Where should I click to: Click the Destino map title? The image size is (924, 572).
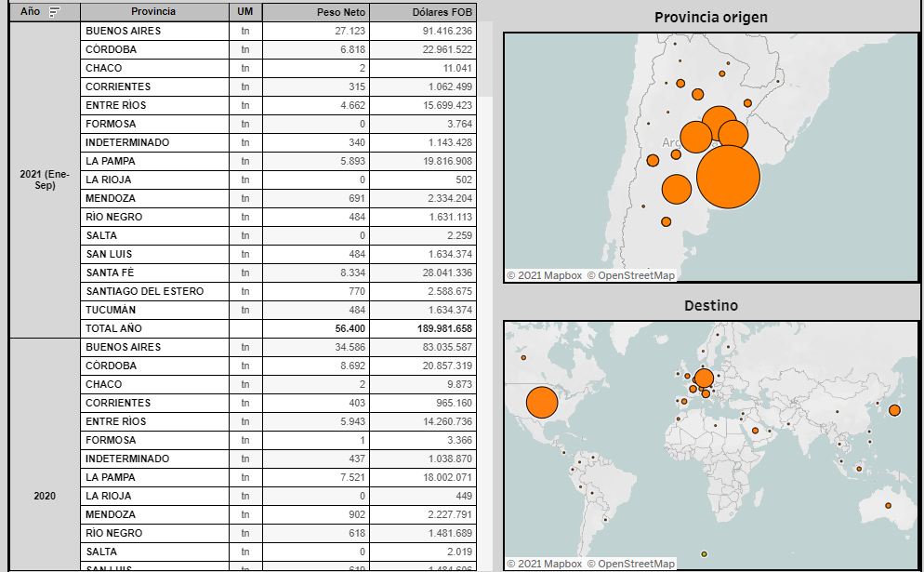(x=710, y=305)
